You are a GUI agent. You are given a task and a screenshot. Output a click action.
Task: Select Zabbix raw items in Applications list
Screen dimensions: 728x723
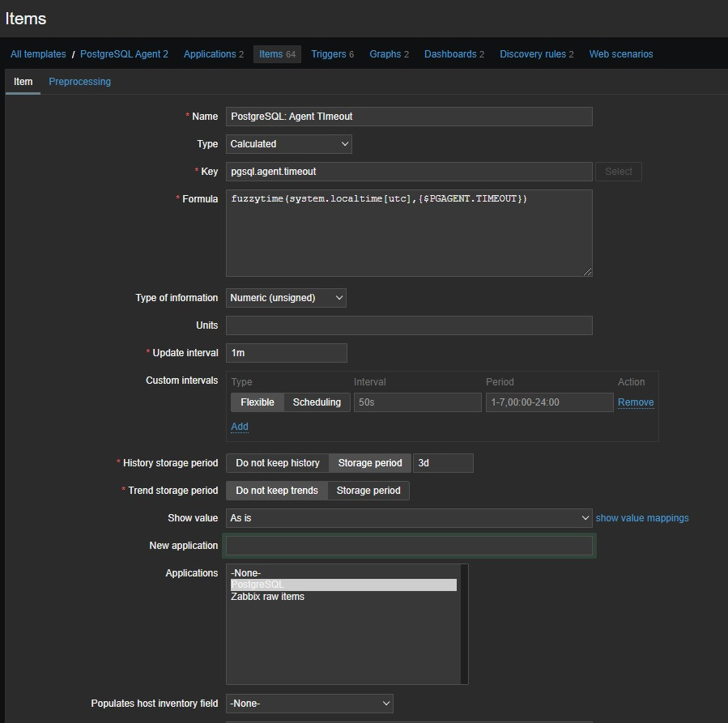[x=267, y=597]
